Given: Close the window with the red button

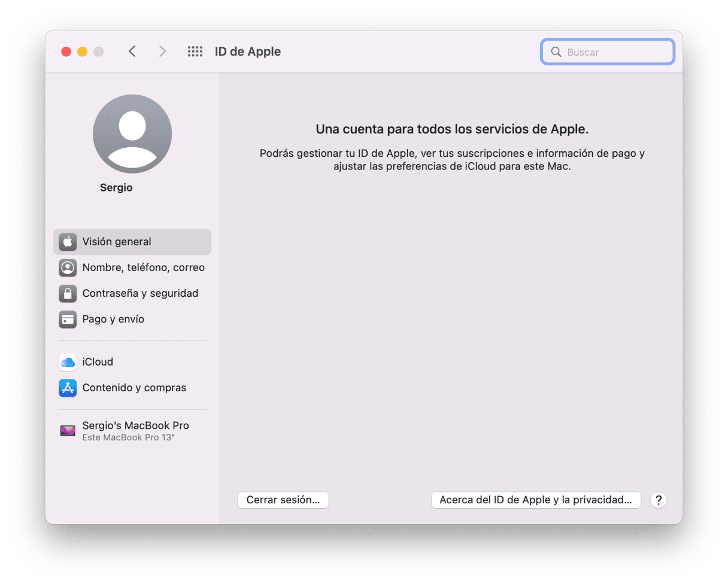Looking at the screenshot, I should click(66, 51).
